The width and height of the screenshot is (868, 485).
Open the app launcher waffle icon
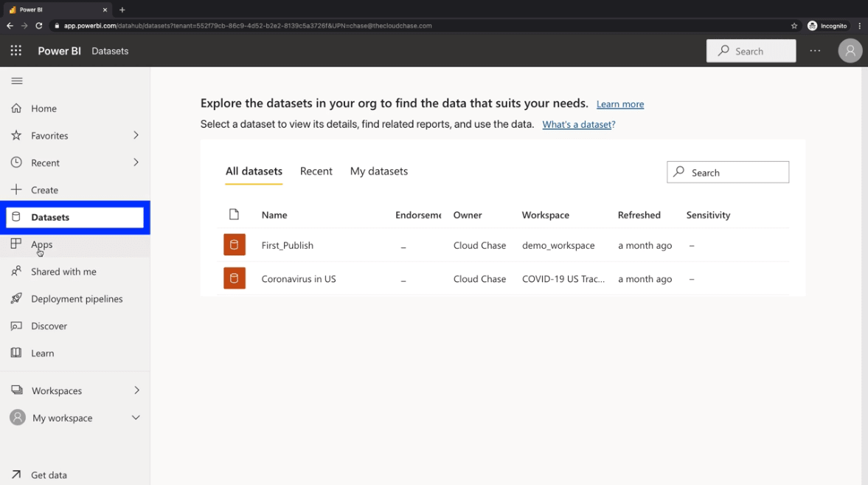click(x=16, y=51)
